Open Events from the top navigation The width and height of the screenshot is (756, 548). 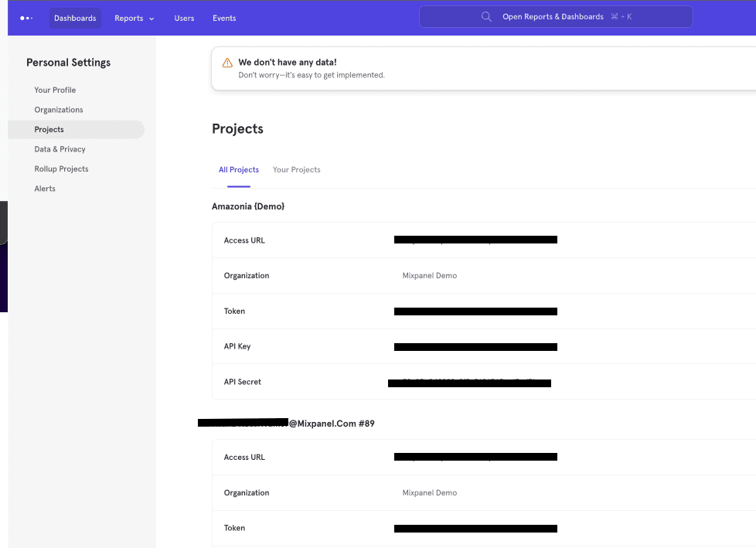click(224, 18)
